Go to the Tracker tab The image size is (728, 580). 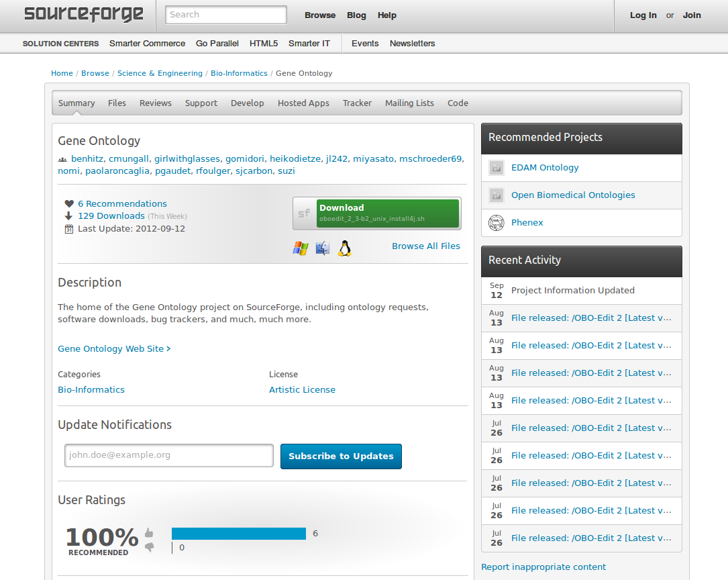coord(357,103)
